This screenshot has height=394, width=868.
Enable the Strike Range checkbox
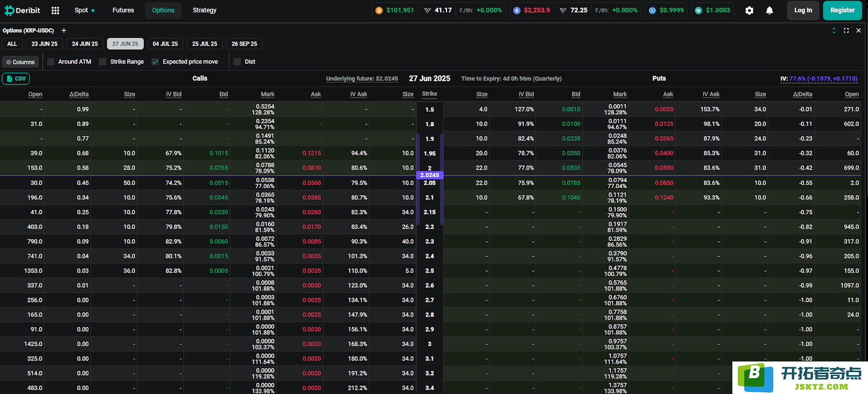point(103,62)
